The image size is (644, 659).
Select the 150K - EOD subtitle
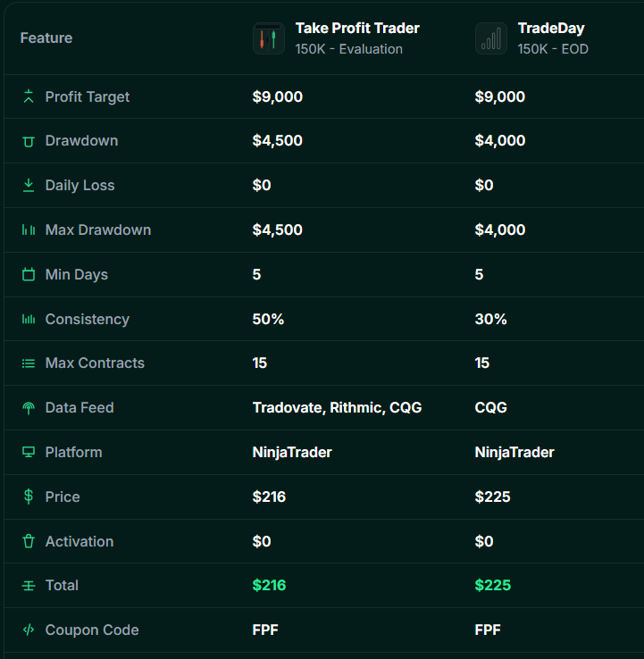pos(553,49)
